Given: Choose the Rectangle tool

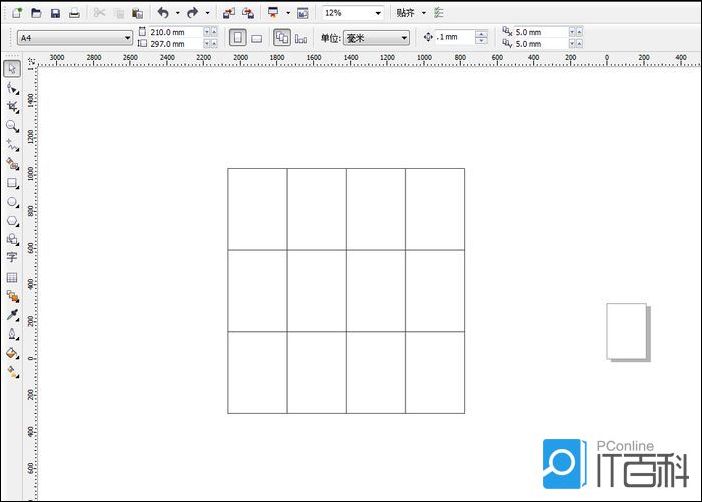Looking at the screenshot, I should pyautogui.click(x=12, y=183).
